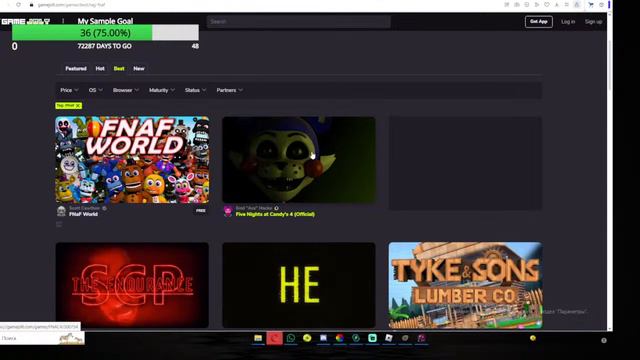Open the yellow HE game thumbnail

point(299,285)
